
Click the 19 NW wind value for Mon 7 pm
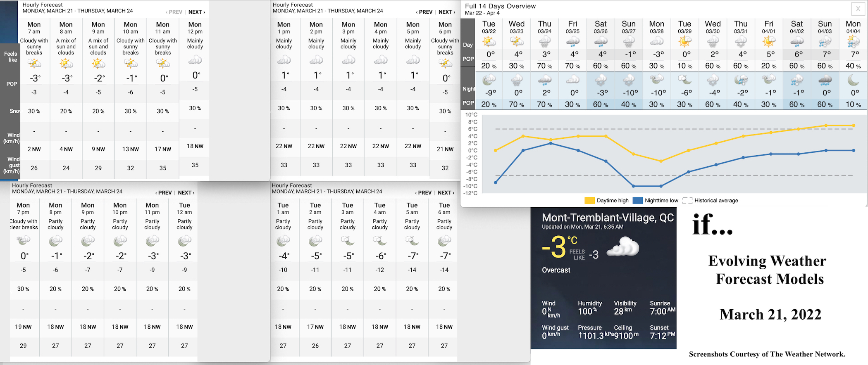pyautogui.click(x=24, y=327)
